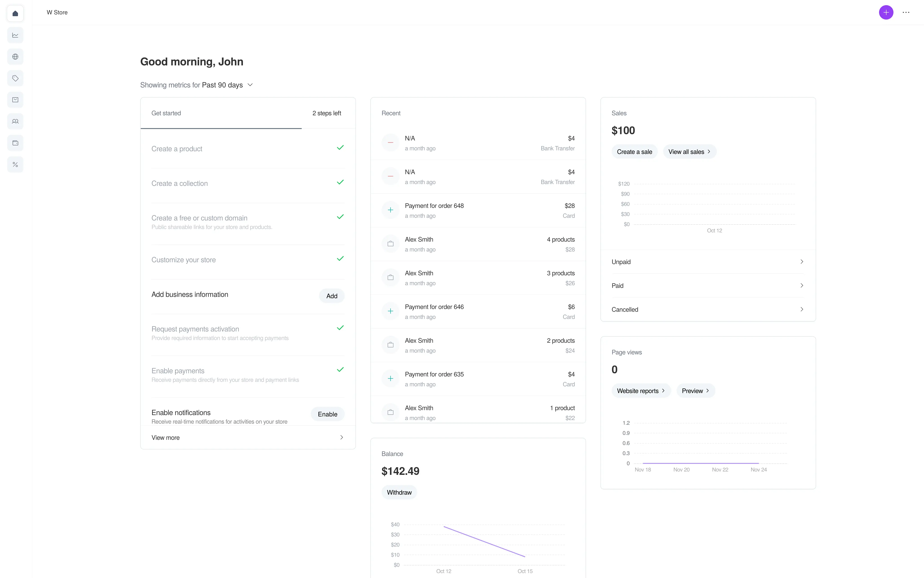Click the product tag icon in sidebar

pos(15,78)
